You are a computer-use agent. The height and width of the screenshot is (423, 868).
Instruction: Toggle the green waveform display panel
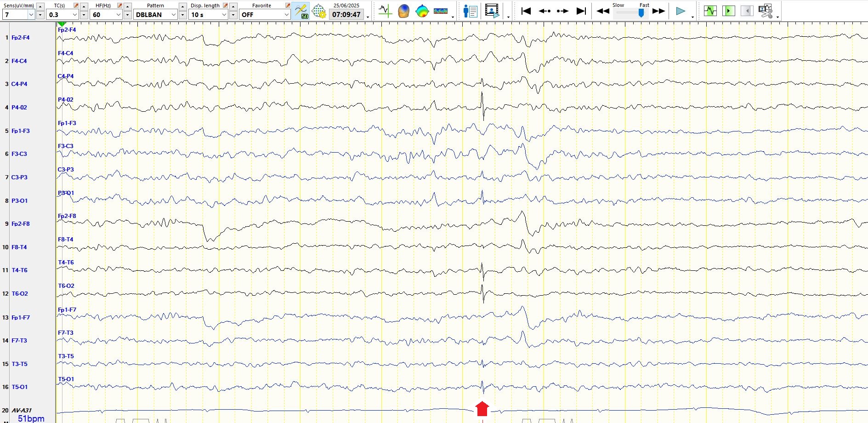[x=710, y=11]
